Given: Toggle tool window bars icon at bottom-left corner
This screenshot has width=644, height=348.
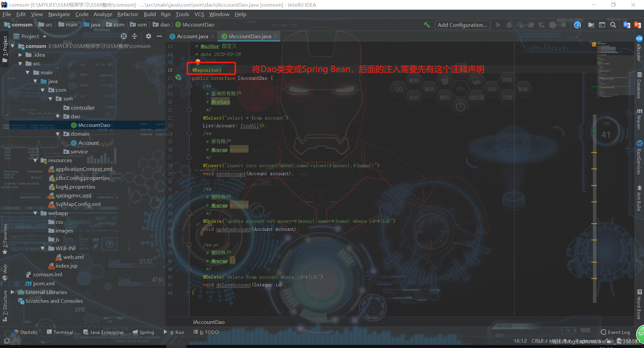Looking at the screenshot, I should 7,341.
